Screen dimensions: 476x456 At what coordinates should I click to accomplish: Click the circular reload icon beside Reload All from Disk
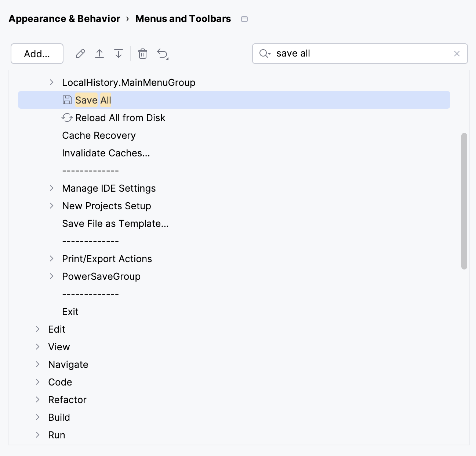[x=67, y=117]
